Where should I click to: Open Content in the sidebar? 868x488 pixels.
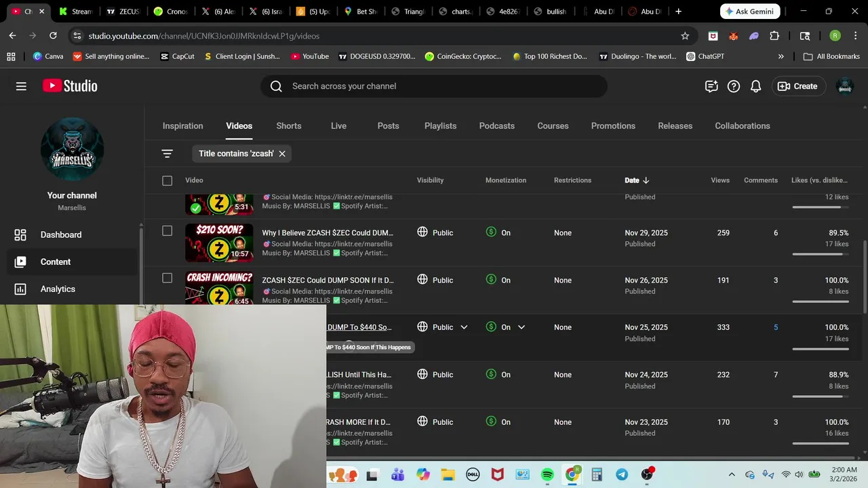[71, 262]
